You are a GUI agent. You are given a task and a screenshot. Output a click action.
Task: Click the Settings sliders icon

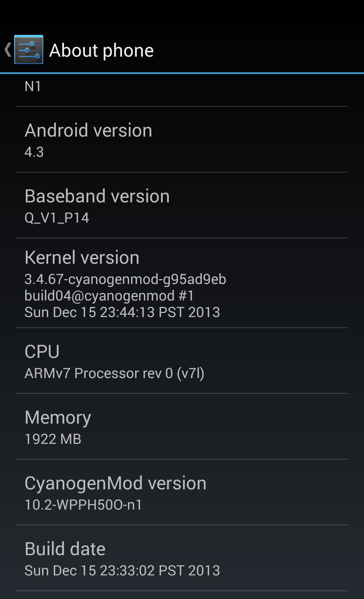[x=29, y=50]
